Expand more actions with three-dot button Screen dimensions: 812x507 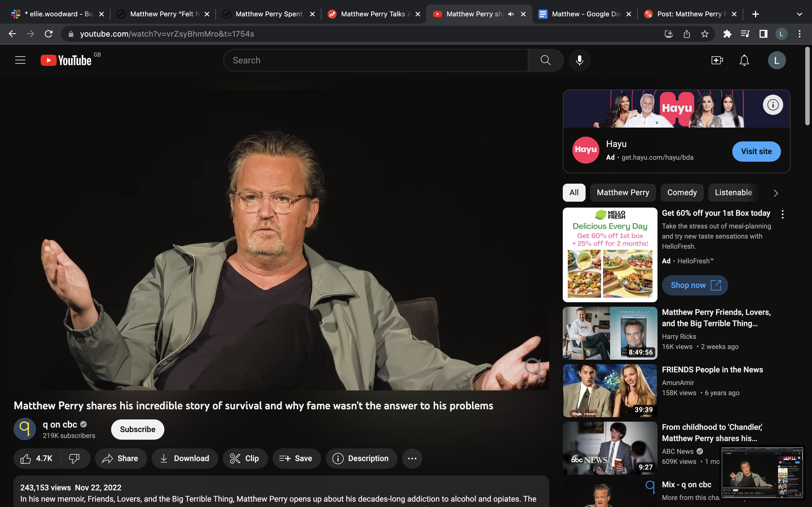pyautogui.click(x=412, y=458)
